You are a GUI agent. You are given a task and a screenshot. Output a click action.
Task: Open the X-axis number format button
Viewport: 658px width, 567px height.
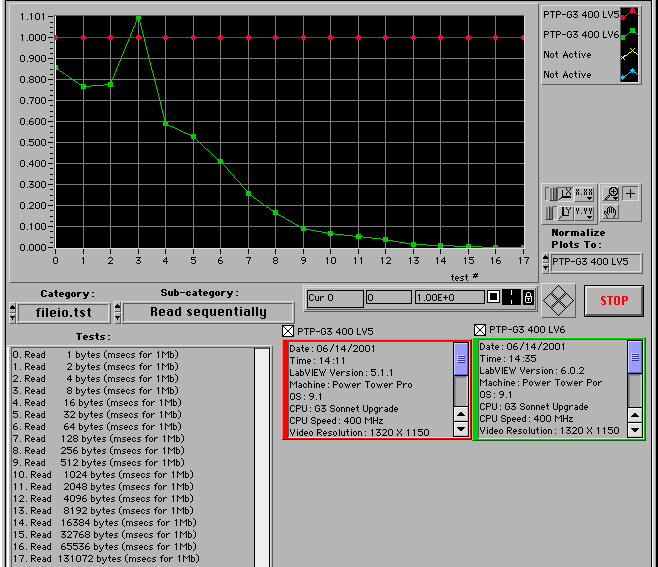pos(585,193)
